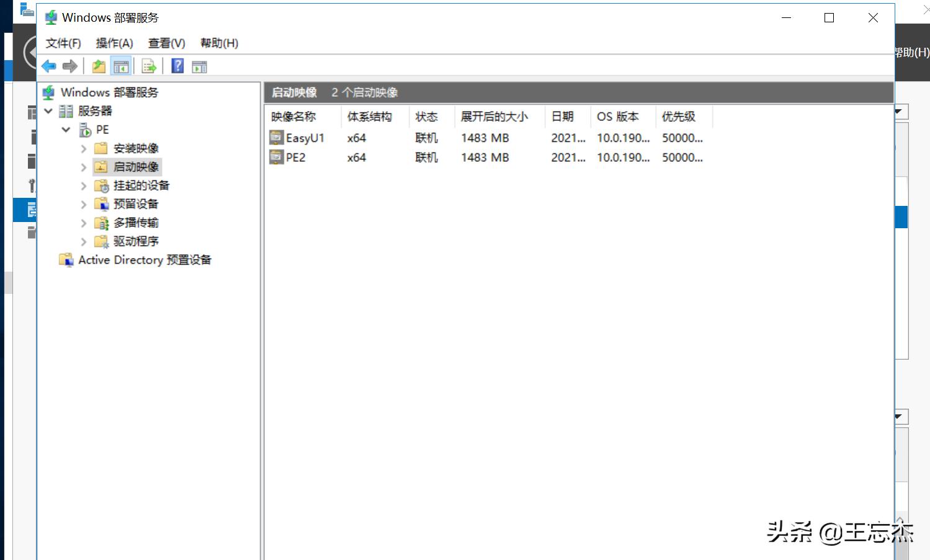Collapse the PE server node

coord(66,130)
